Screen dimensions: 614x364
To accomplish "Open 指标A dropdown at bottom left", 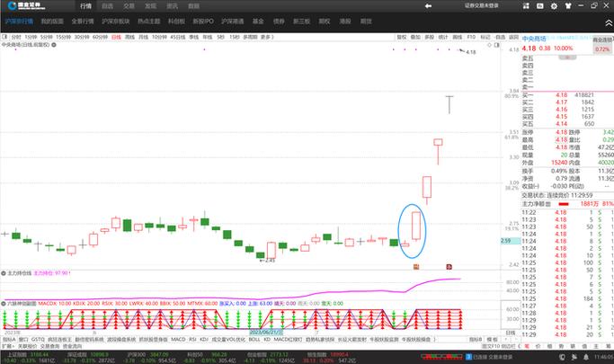I will (9, 339).
